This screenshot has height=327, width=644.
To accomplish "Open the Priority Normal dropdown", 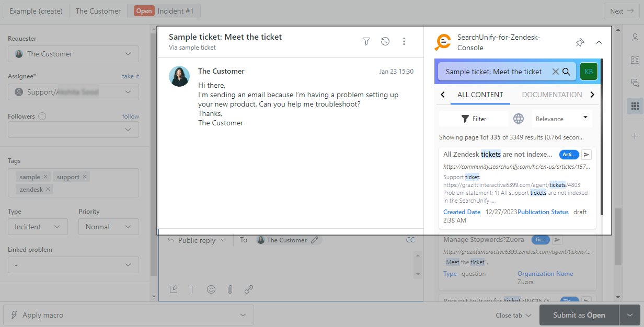I will pos(108,227).
